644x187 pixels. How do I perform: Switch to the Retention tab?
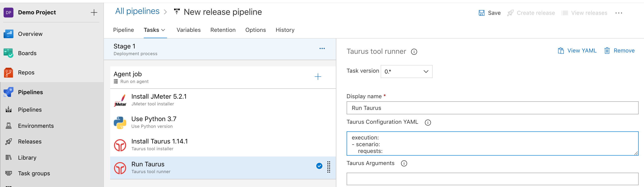[x=223, y=30]
